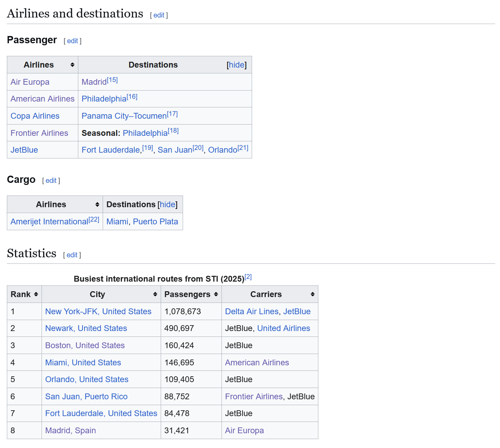
Task: Sort statistics by City arrows
Action: [155, 294]
